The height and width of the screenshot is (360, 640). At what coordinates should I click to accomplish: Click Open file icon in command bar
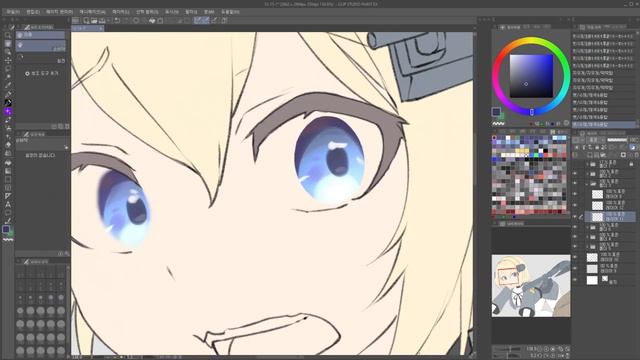94,20
